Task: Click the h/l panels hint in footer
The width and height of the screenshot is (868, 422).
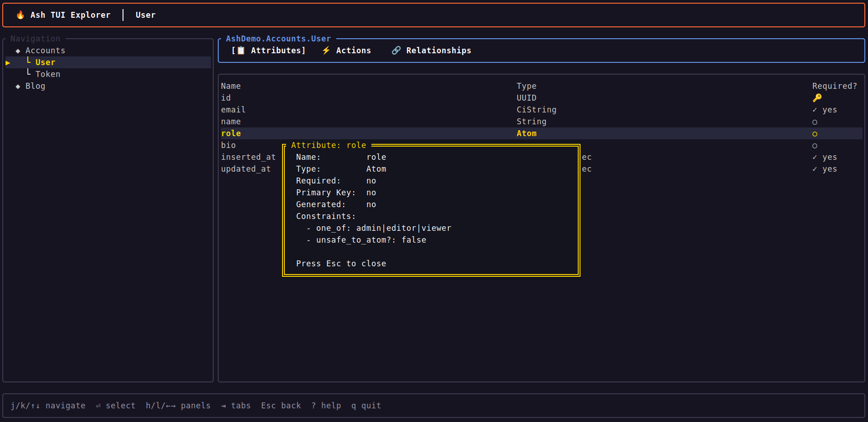Action: click(x=178, y=406)
